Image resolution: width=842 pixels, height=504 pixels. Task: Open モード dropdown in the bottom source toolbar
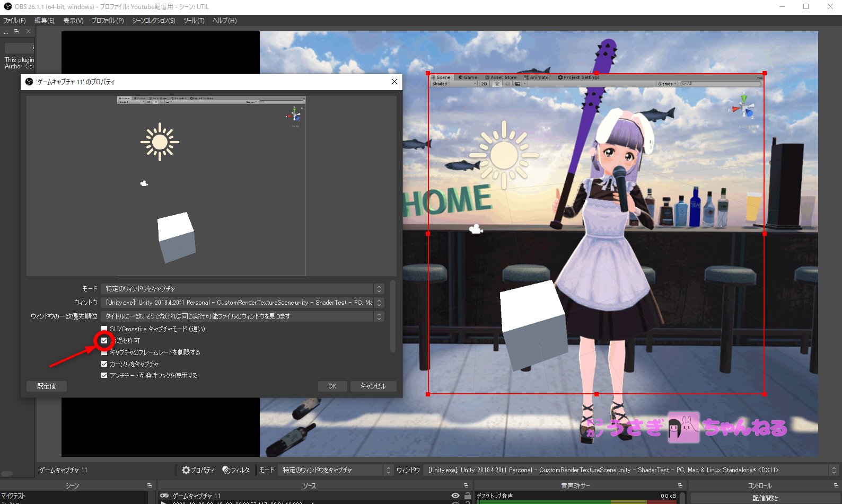click(x=335, y=470)
